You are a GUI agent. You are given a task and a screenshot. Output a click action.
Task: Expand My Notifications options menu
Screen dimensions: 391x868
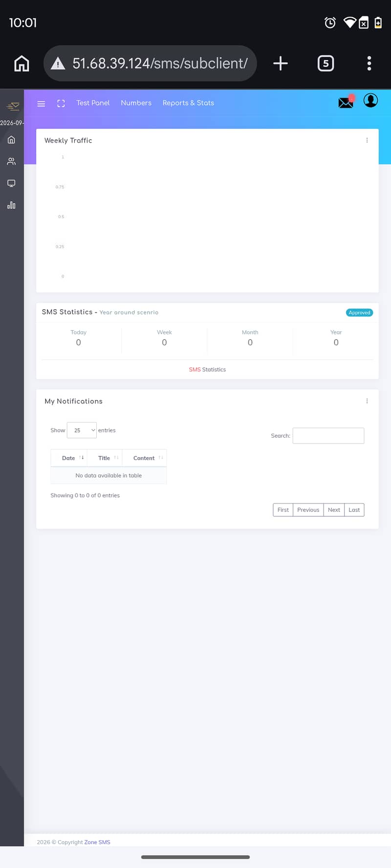(x=367, y=401)
